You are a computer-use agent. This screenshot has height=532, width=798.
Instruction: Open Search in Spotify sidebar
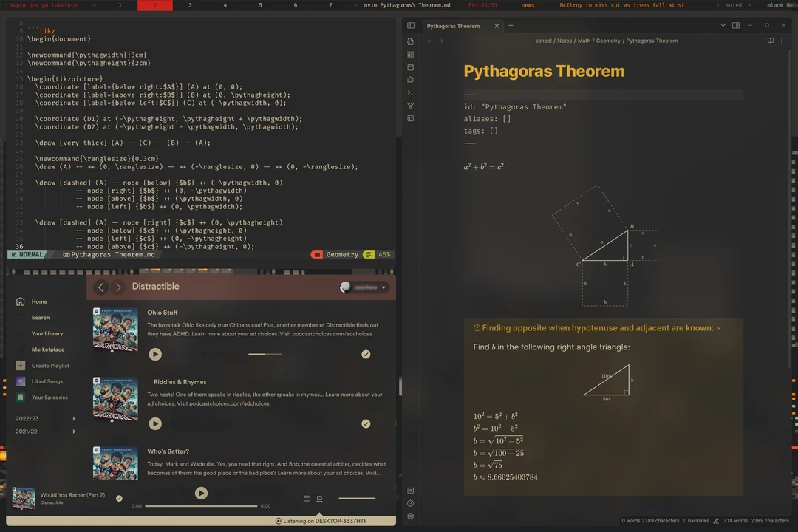click(41, 318)
